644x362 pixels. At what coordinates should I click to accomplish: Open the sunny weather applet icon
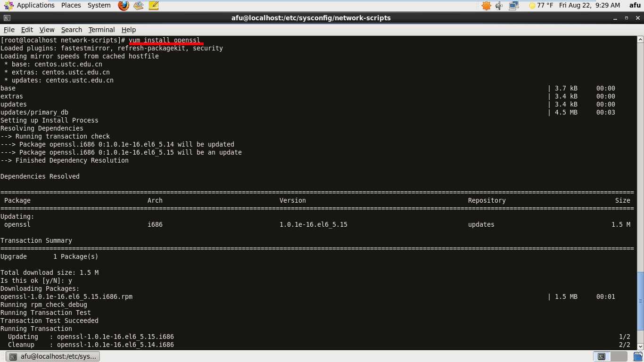pos(532,6)
